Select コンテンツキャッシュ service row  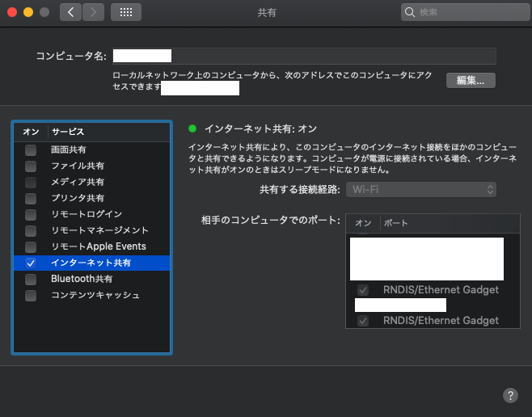pos(91,295)
